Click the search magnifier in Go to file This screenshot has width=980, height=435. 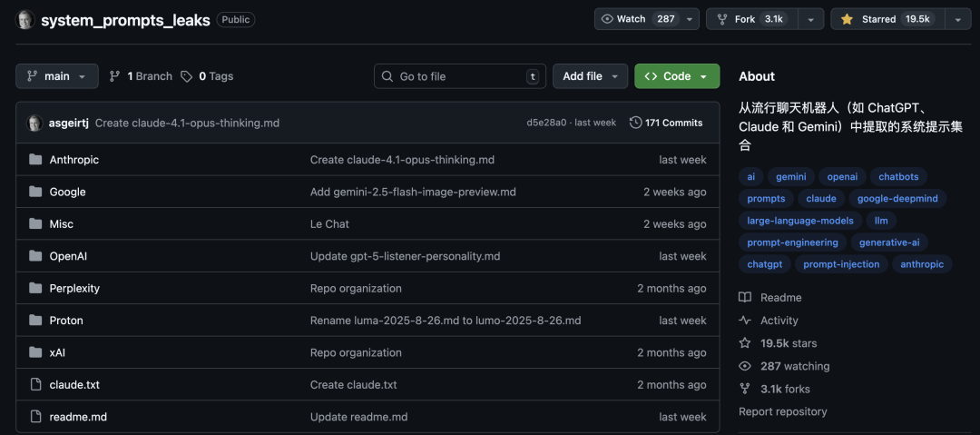[x=388, y=76]
